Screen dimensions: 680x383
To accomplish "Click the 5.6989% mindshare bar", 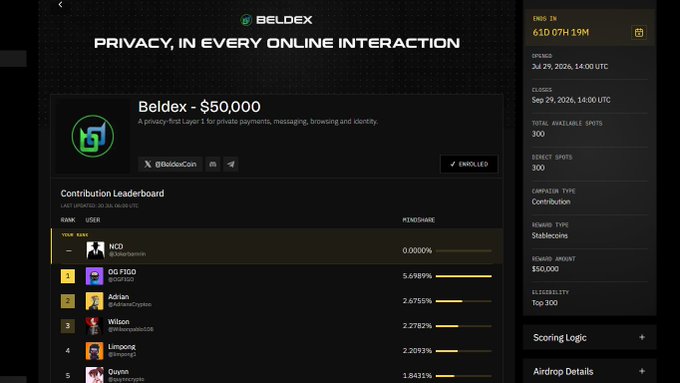I will click(x=464, y=276).
